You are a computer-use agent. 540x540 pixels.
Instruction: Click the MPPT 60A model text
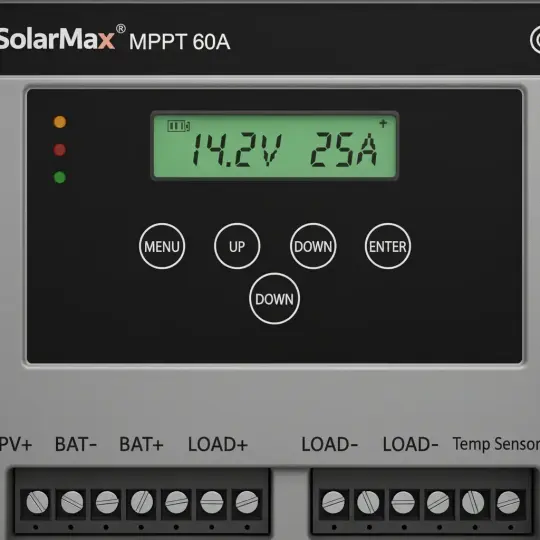(179, 42)
